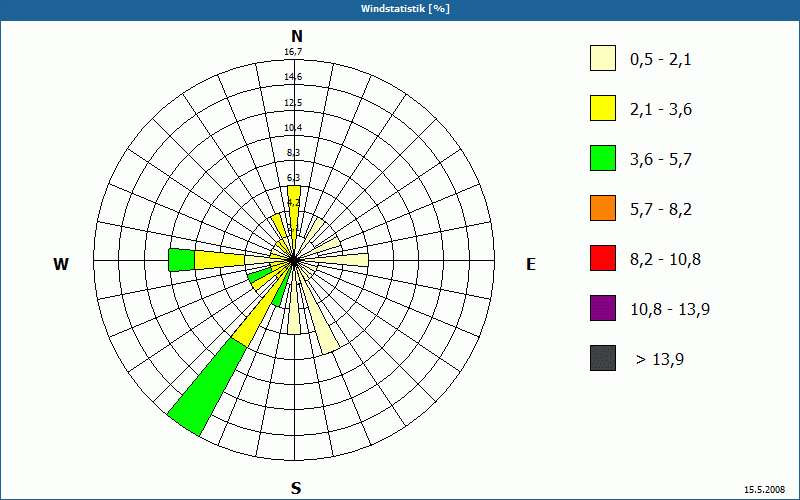Click the W compass label
The width and height of the screenshot is (800, 500).
coord(61,264)
